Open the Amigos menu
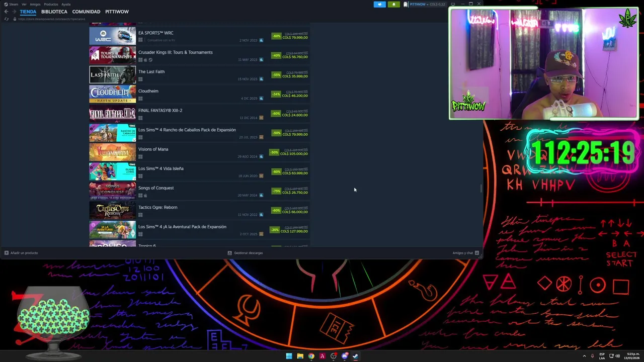644x362 pixels. point(35,5)
